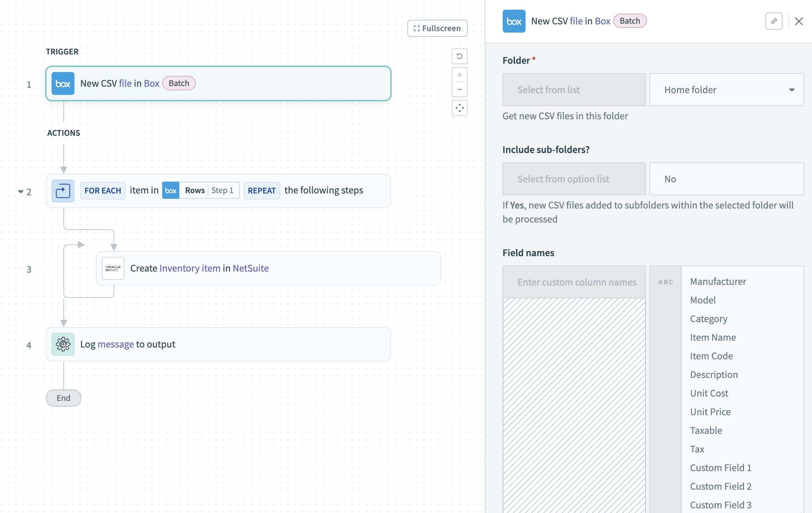Click the Box icon next to Rows
The width and height of the screenshot is (812, 513).
[171, 190]
